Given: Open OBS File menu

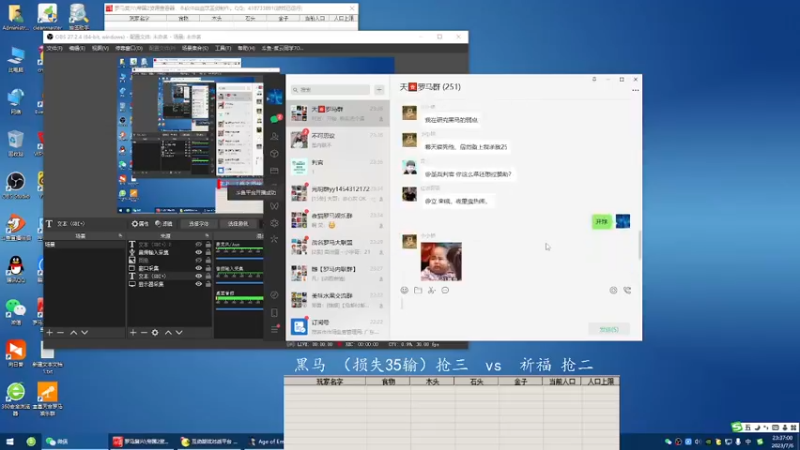Looking at the screenshot, I should [x=55, y=48].
